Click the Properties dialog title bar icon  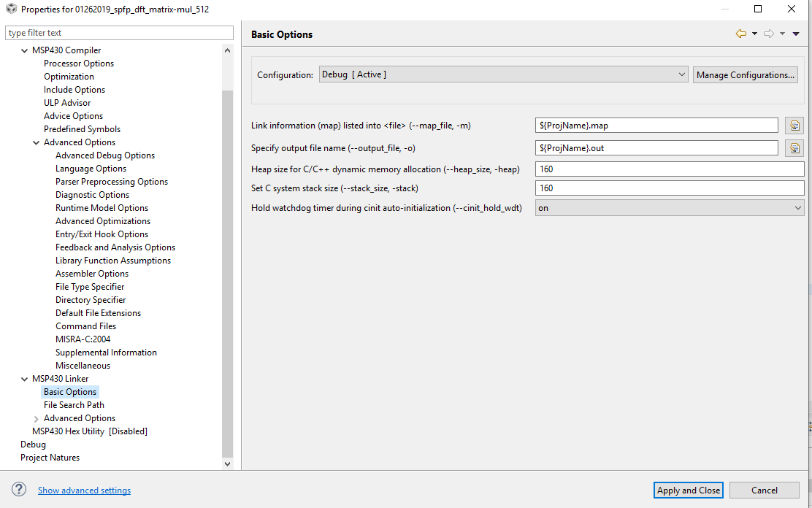(11, 9)
